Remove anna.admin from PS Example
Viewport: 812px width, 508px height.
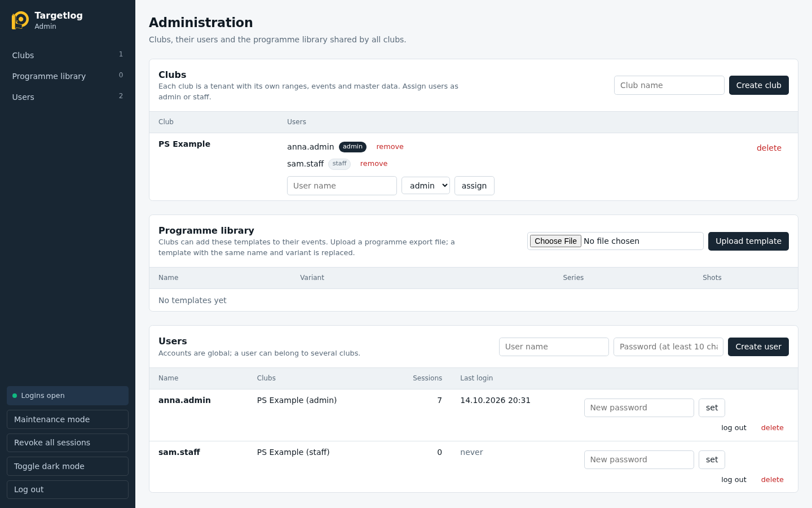point(390,147)
